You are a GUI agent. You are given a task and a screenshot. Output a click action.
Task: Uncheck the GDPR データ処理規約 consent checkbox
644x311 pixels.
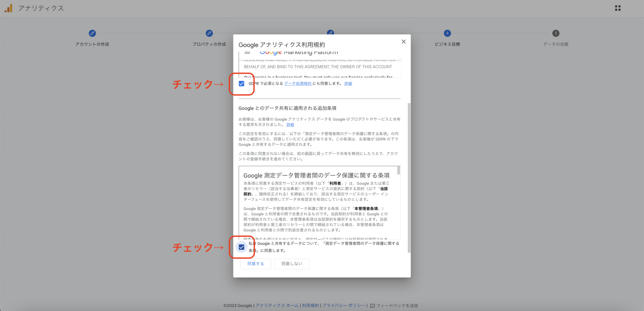(x=241, y=83)
